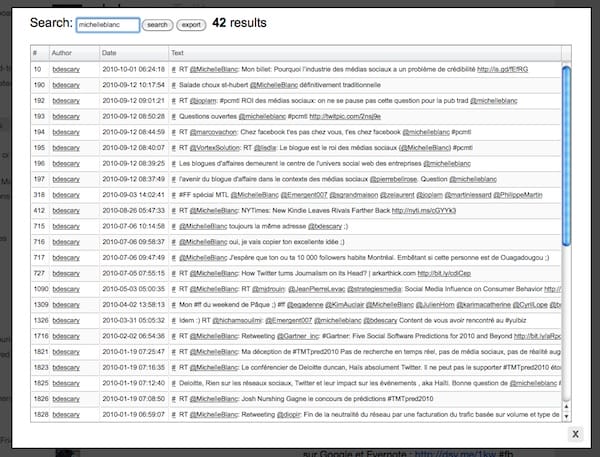Click the Author column header
Image resolution: width=600 pixels, height=457 pixels.
pos(63,52)
